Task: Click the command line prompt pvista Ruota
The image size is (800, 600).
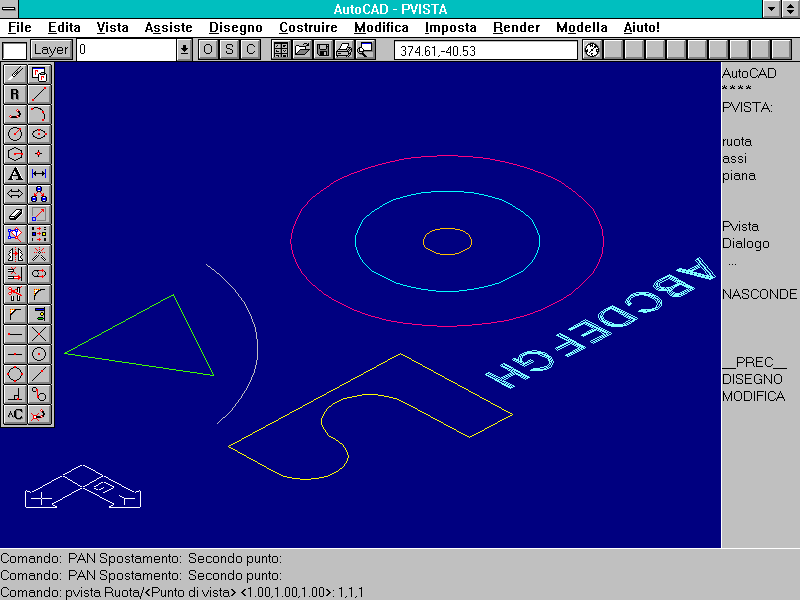Action: (182, 592)
